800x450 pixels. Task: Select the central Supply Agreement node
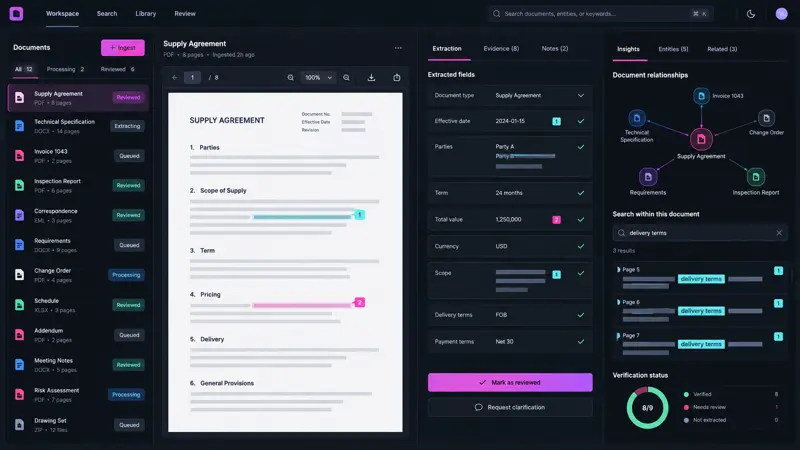(x=702, y=139)
